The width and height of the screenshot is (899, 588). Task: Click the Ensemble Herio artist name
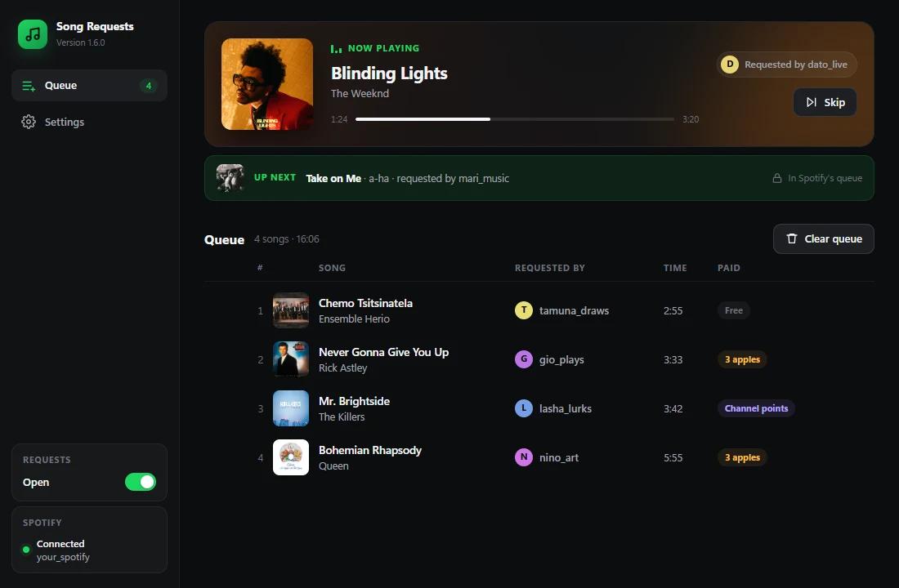(x=354, y=318)
